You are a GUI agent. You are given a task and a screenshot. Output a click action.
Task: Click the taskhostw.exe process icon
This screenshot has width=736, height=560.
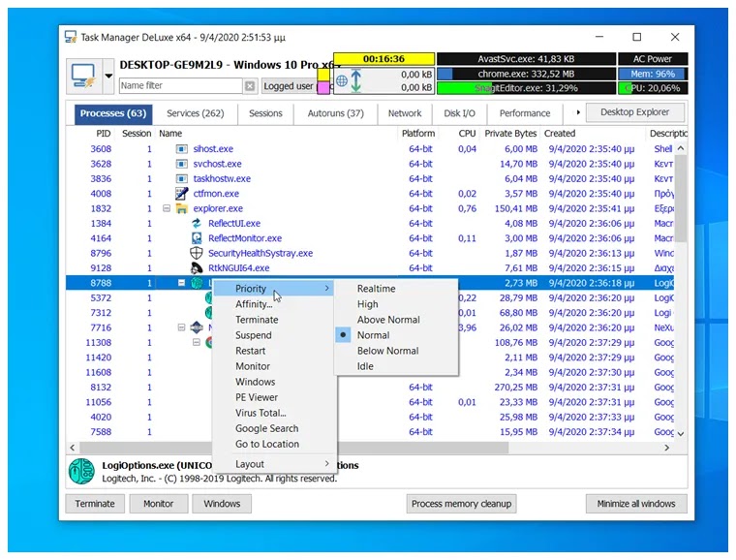pos(182,179)
